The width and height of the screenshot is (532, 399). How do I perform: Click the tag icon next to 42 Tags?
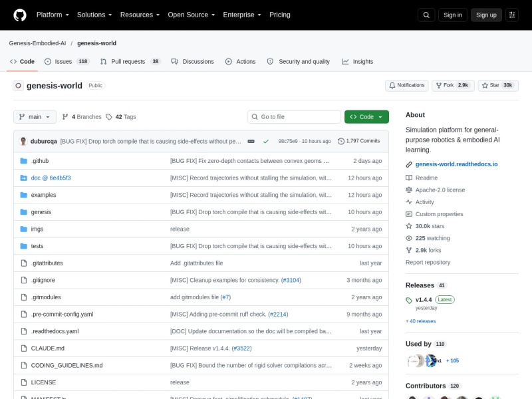click(109, 117)
